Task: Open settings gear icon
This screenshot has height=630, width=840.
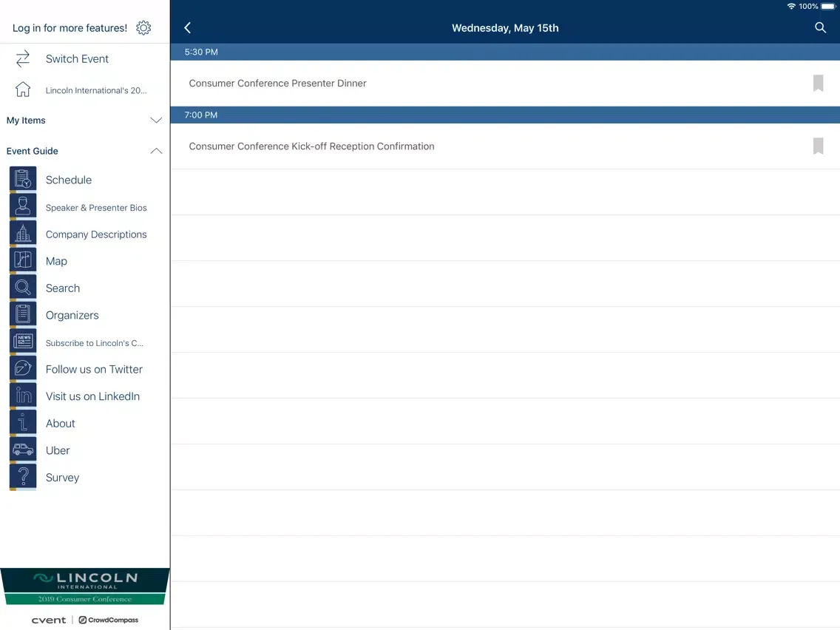Action: coord(143,28)
